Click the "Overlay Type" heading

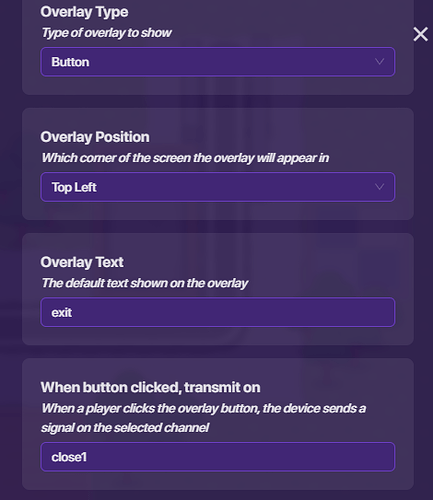(x=84, y=12)
